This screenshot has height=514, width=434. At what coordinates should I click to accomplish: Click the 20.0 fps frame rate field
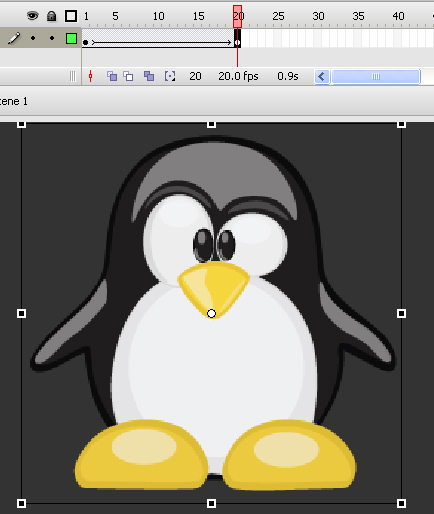(x=238, y=76)
